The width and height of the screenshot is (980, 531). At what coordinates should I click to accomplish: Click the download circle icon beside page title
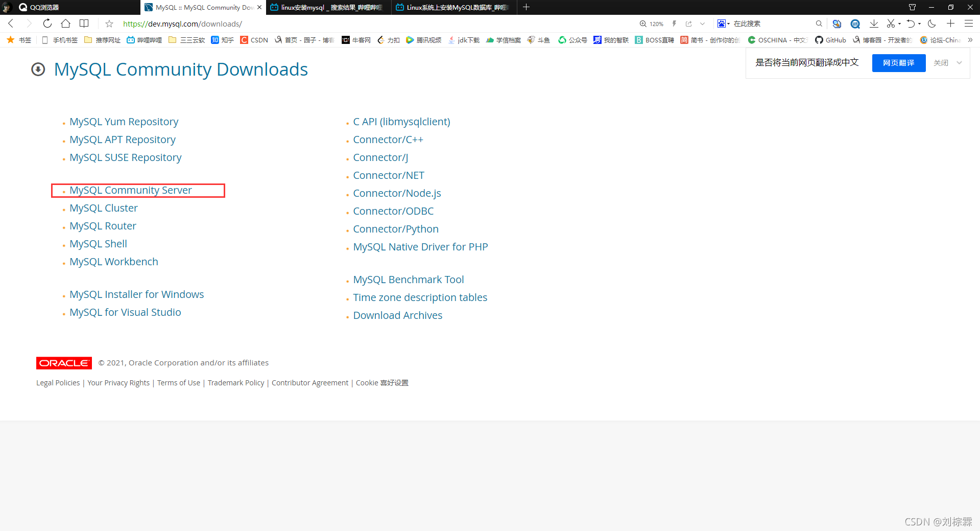[38, 69]
